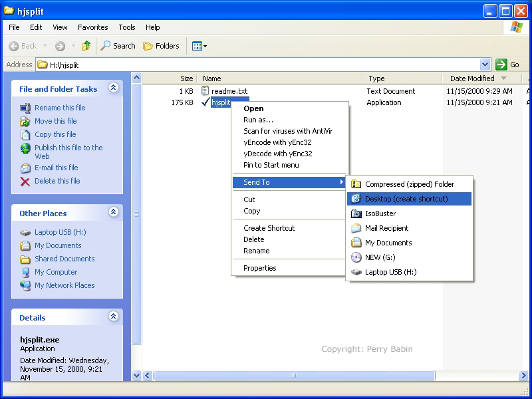Viewport: 532px width, 399px height.
Task: Open the View menu
Action: pyautogui.click(x=60, y=27)
